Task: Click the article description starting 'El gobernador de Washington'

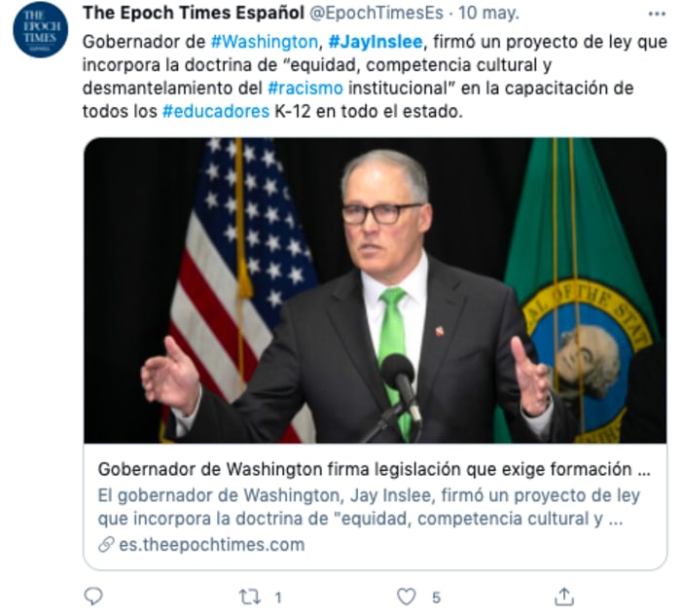Action: [x=369, y=507]
